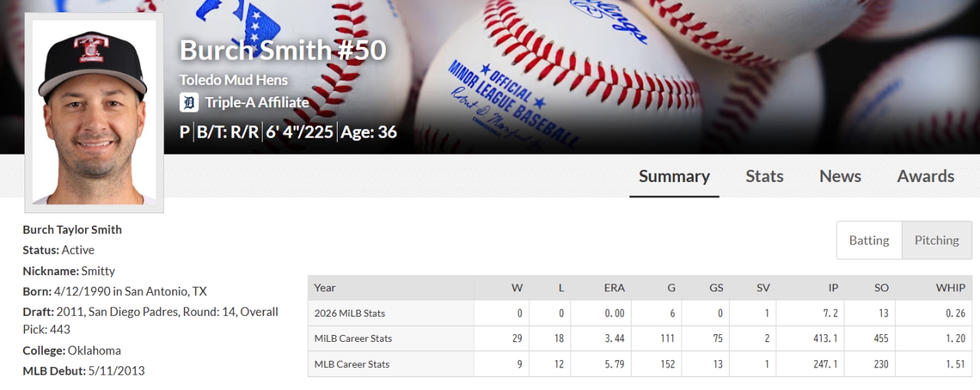Click the WHIP column header
Image resolution: width=980 pixels, height=390 pixels.
tap(950, 288)
